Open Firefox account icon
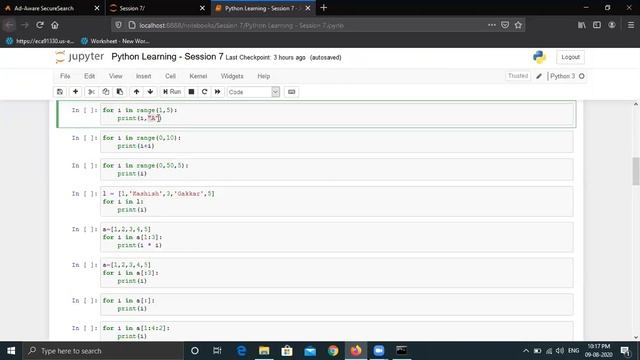This screenshot has height=360, width=640. tap(612, 25)
